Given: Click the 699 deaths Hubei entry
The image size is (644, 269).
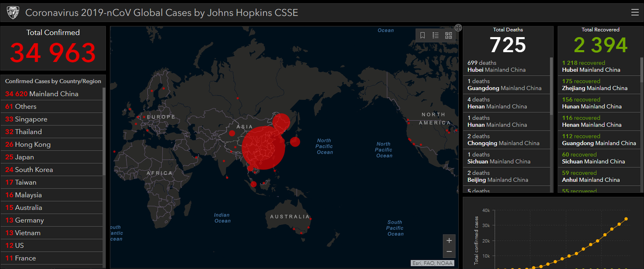Looking at the screenshot, I should click(507, 67).
